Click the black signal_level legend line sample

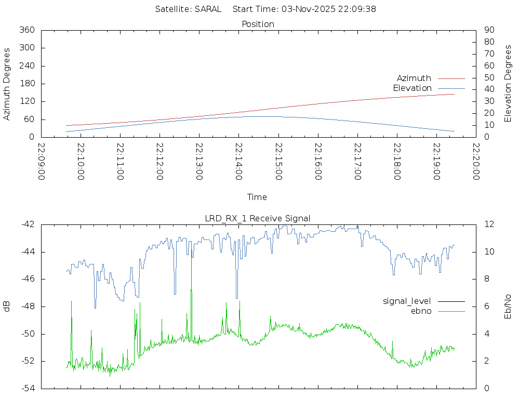[x=451, y=301]
